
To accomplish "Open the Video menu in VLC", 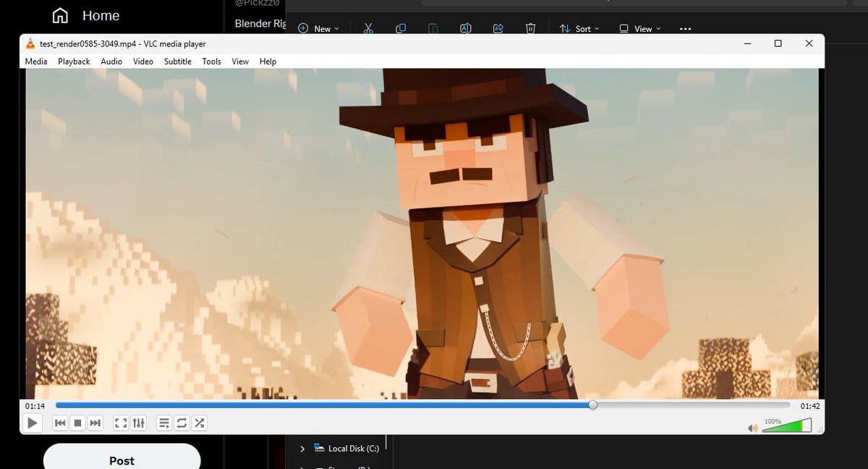I will [x=143, y=62].
